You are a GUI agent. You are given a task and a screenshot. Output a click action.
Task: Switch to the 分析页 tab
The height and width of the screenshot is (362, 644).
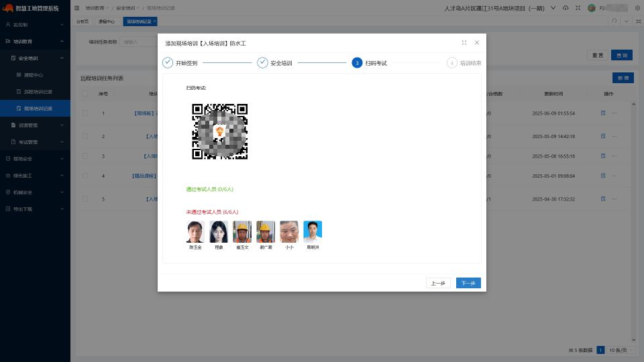(83, 21)
